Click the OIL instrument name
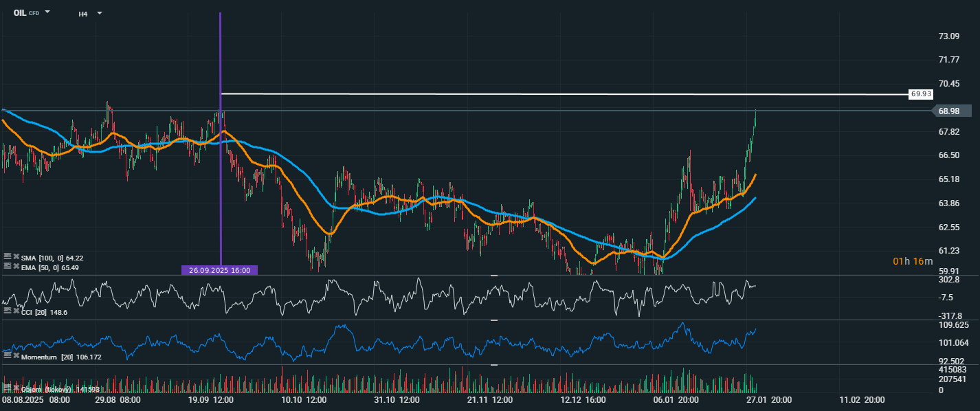 20,12
